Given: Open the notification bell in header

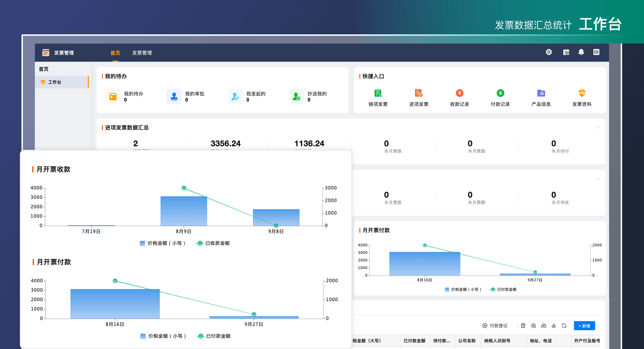Looking at the screenshot, I should (x=581, y=52).
